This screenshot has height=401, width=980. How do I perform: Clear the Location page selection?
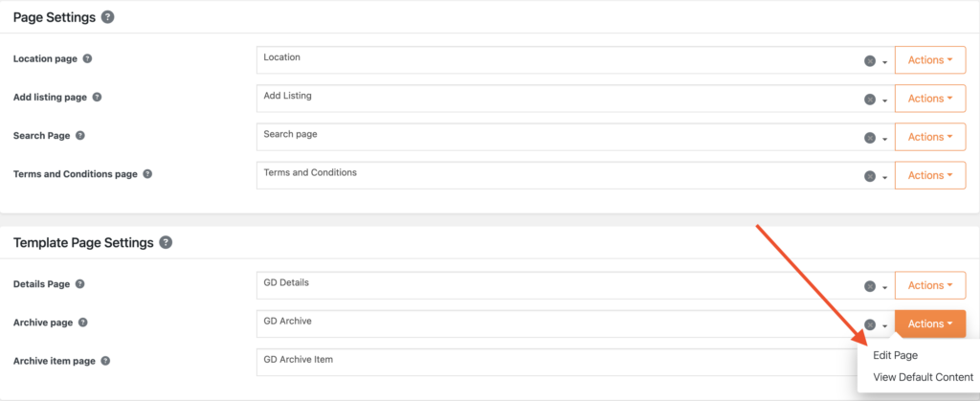(869, 60)
